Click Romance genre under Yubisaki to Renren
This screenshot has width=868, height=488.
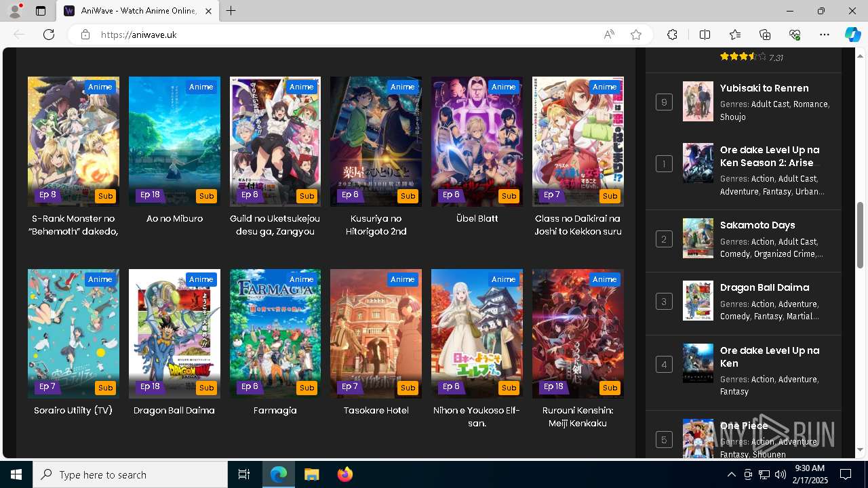coord(810,104)
